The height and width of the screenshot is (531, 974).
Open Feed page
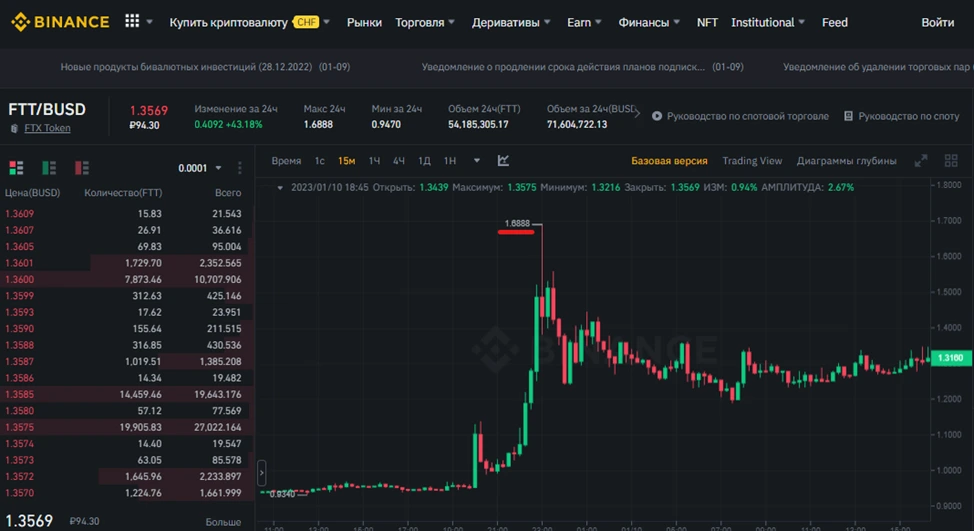click(x=834, y=22)
